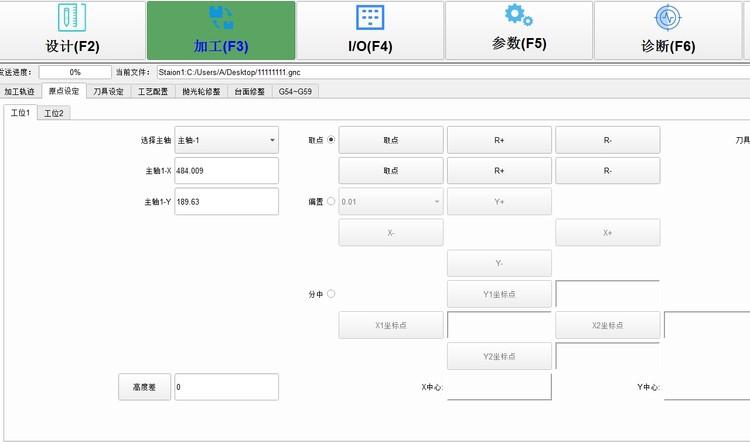The width and height of the screenshot is (750, 442).
Task: Click 取点 button in the 主轴1-X row
Action: tap(391, 171)
